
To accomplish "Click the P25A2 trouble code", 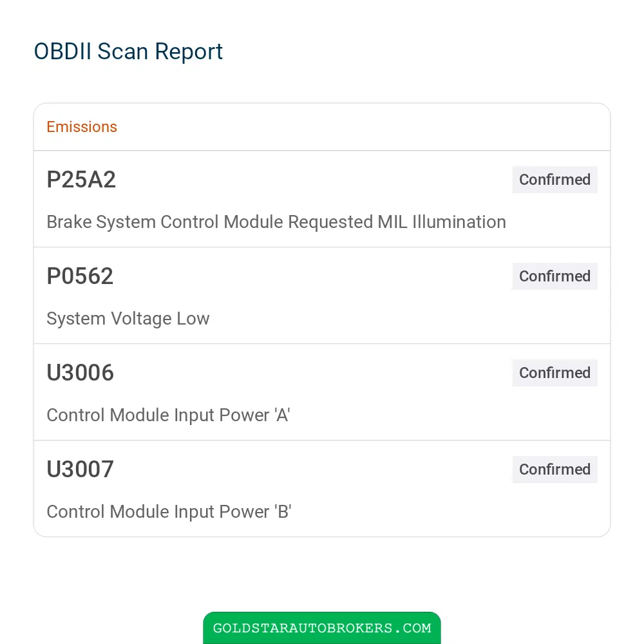I will 81,180.
